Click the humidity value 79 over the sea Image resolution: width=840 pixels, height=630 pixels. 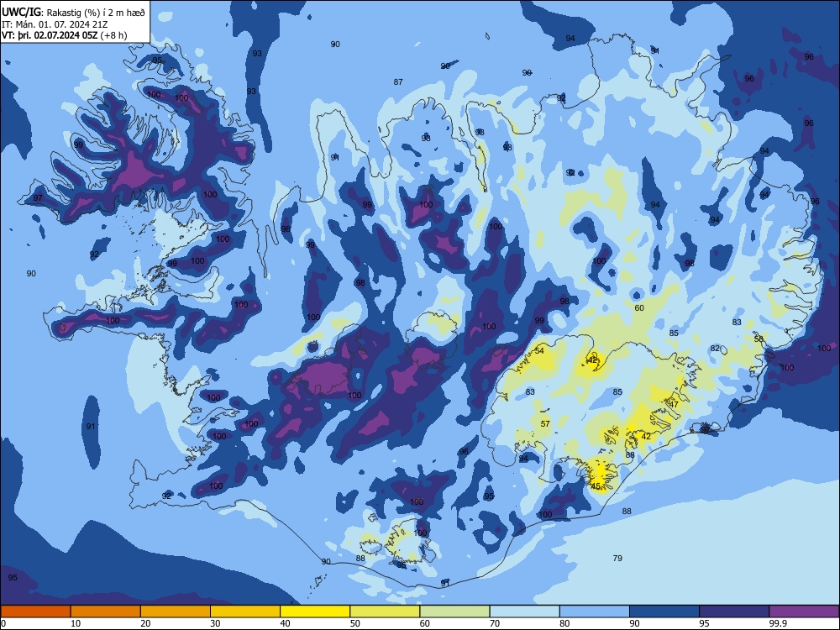[617, 559]
